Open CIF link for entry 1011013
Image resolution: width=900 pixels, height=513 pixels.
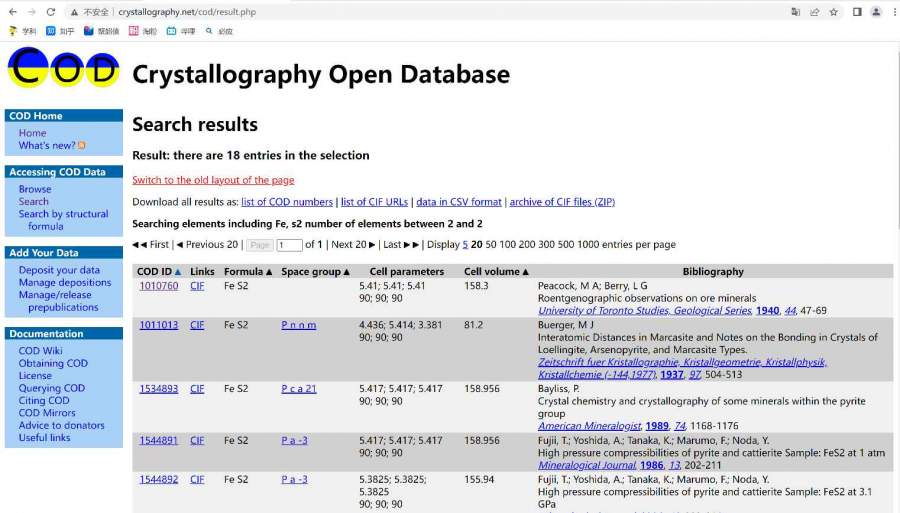click(197, 325)
